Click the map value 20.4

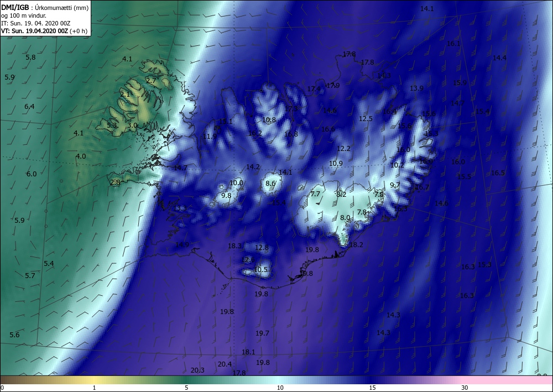225,364
